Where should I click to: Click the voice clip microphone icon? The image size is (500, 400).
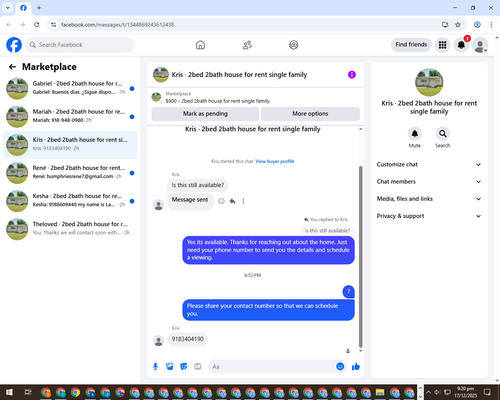155,367
